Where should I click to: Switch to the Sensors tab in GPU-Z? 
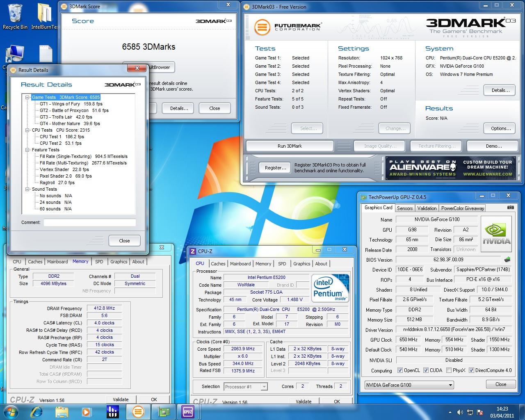[405, 208]
